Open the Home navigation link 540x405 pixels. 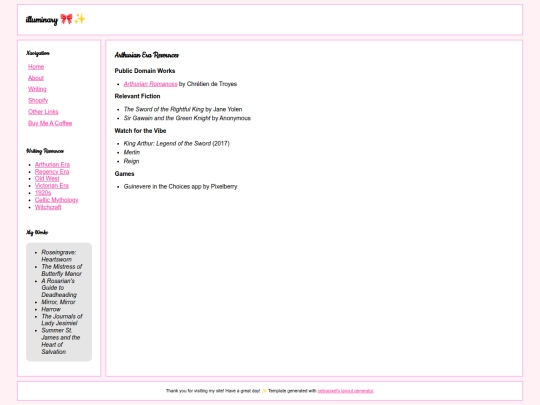pyautogui.click(x=36, y=66)
